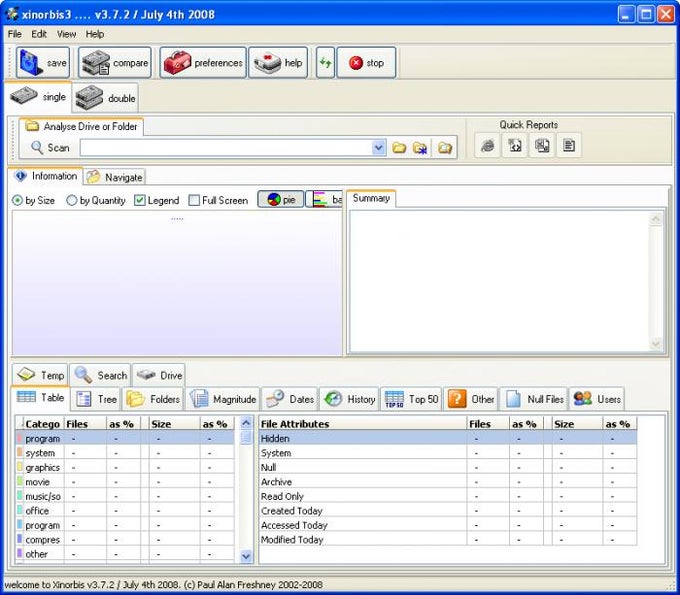Switch to the Navigate tab
The image size is (680, 595).
[x=114, y=177]
